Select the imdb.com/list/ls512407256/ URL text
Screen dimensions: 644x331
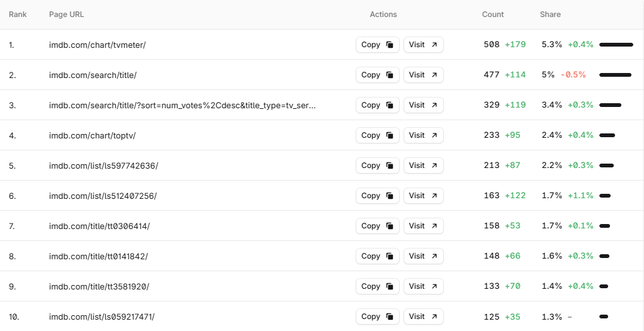[103, 196]
